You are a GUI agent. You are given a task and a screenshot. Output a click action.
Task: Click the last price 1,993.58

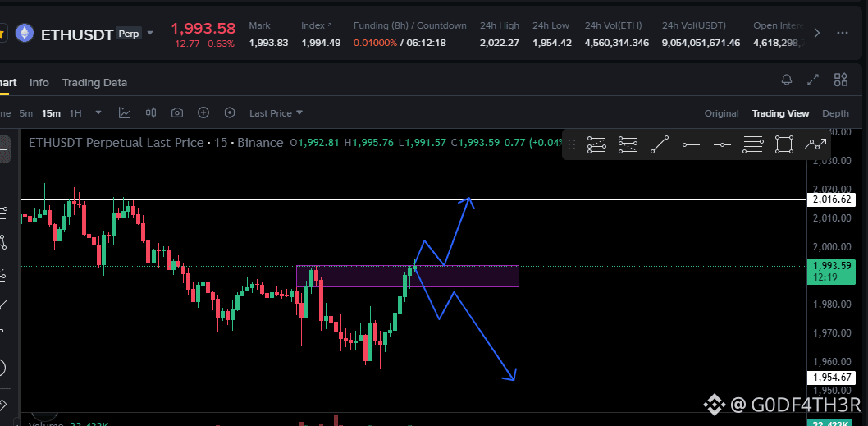click(203, 28)
